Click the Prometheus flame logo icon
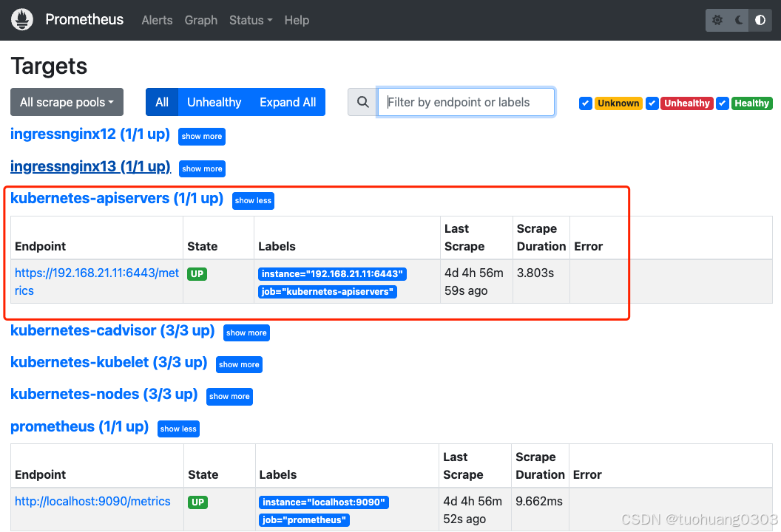 [x=22, y=20]
